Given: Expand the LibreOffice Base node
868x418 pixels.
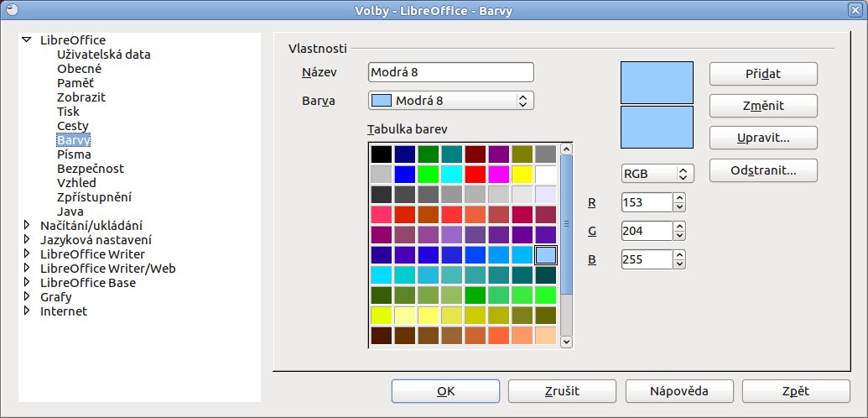Looking at the screenshot, I should 26,283.
